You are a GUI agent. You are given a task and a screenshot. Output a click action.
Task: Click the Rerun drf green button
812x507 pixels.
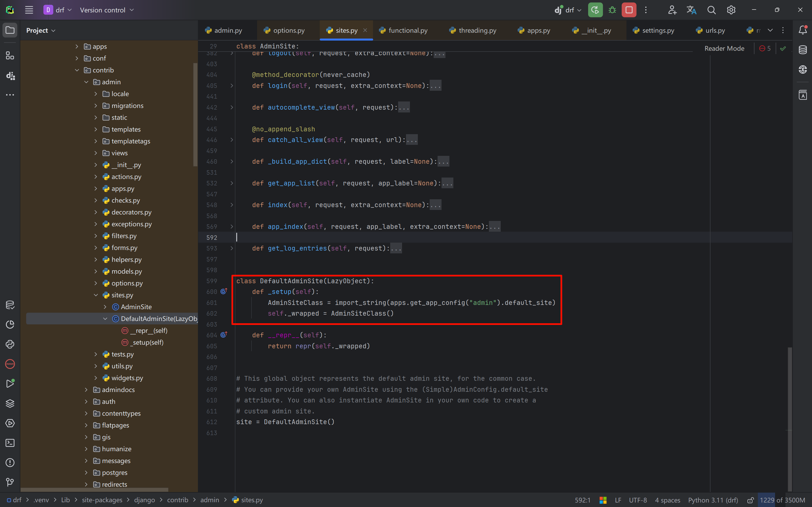(x=595, y=10)
